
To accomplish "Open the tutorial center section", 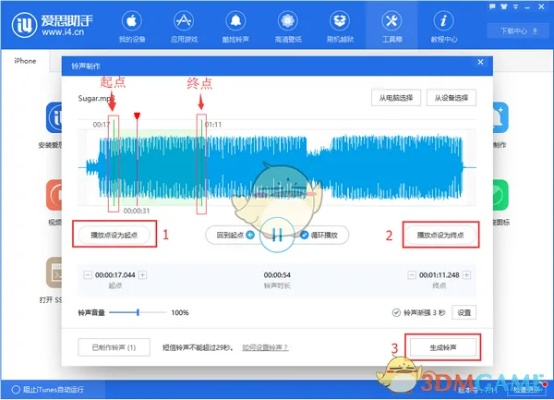I will click(444, 27).
